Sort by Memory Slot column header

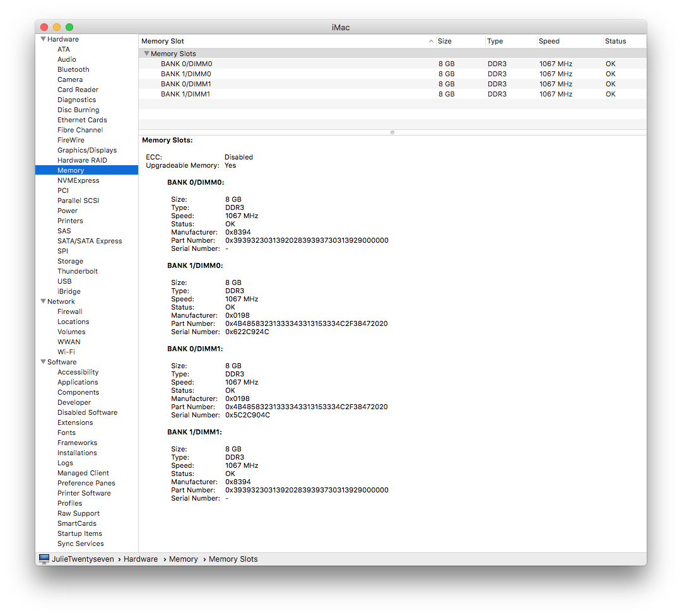287,42
